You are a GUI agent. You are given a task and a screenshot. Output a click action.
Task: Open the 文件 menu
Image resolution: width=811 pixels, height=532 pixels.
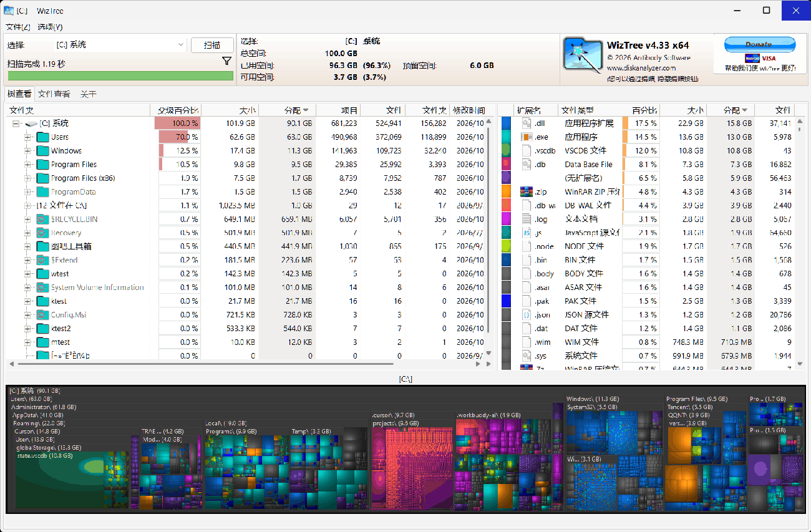(x=17, y=27)
